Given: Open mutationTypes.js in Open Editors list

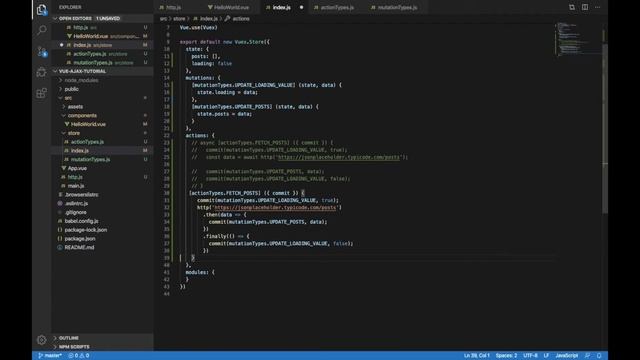Looking at the screenshot, I should pyautogui.click(x=102, y=63).
